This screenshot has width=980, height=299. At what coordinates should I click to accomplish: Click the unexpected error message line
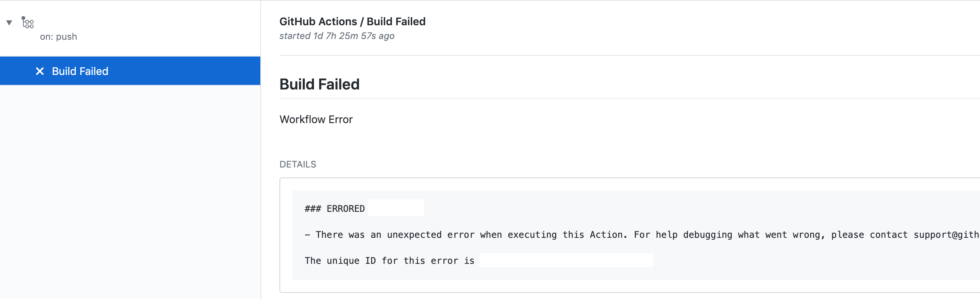[642, 235]
